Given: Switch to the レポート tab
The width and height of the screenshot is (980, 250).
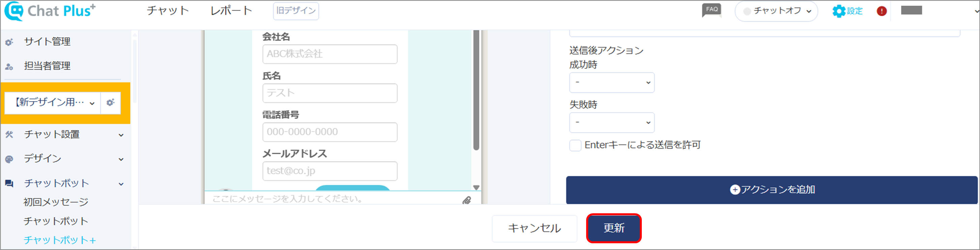Looking at the screenshot, I should coord(231,11).
